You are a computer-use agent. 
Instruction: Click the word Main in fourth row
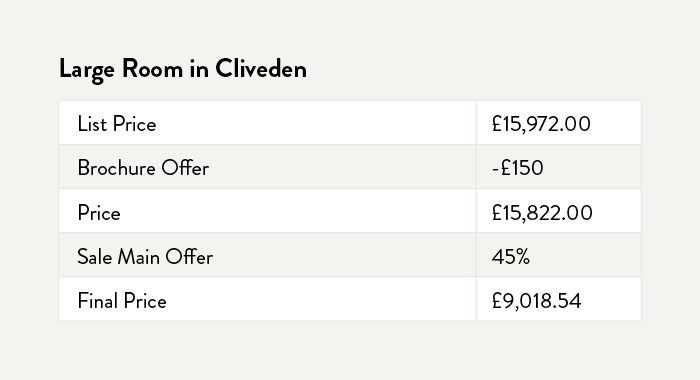(x=138, y=257)
